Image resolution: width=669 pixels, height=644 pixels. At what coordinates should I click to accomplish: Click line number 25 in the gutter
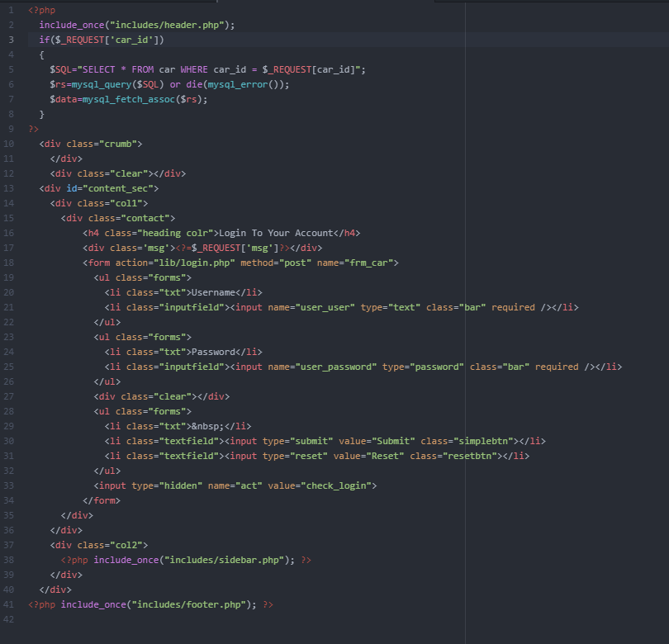click(8, 367)
